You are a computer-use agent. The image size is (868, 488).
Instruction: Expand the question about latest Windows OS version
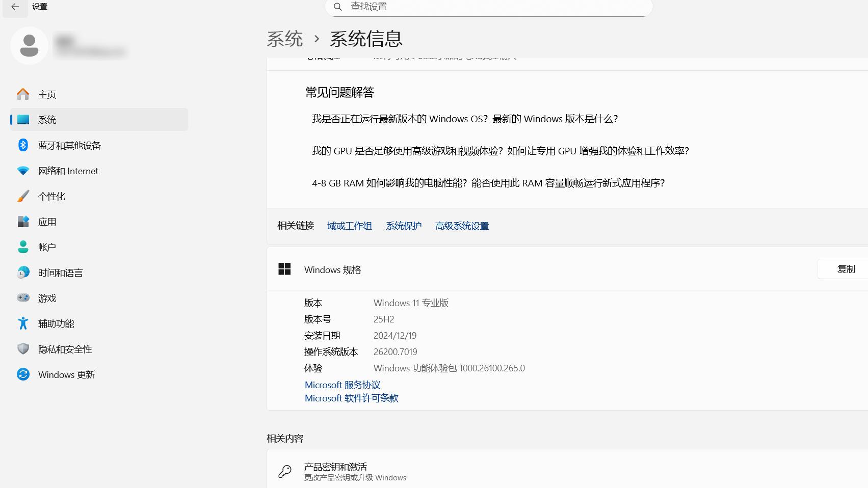click(465, 119)
